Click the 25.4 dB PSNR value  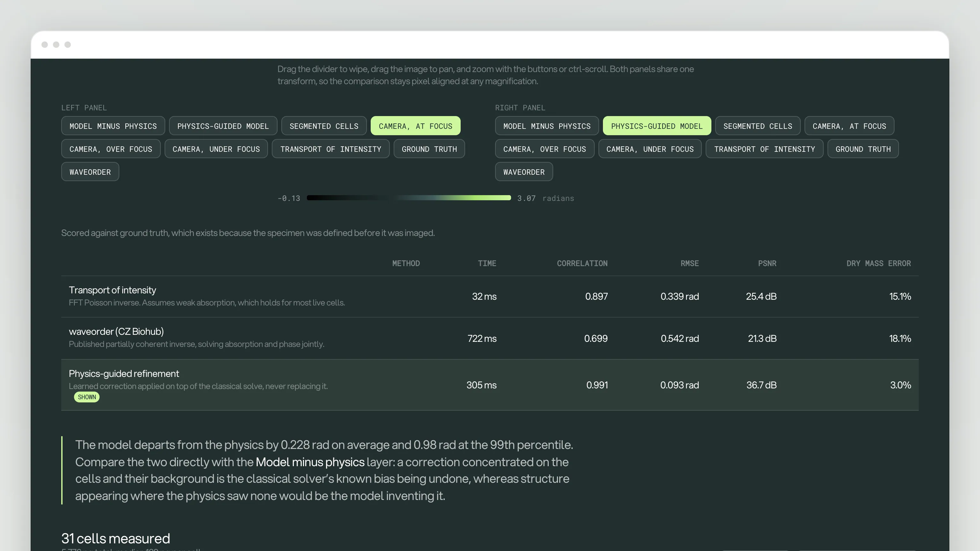761,297
